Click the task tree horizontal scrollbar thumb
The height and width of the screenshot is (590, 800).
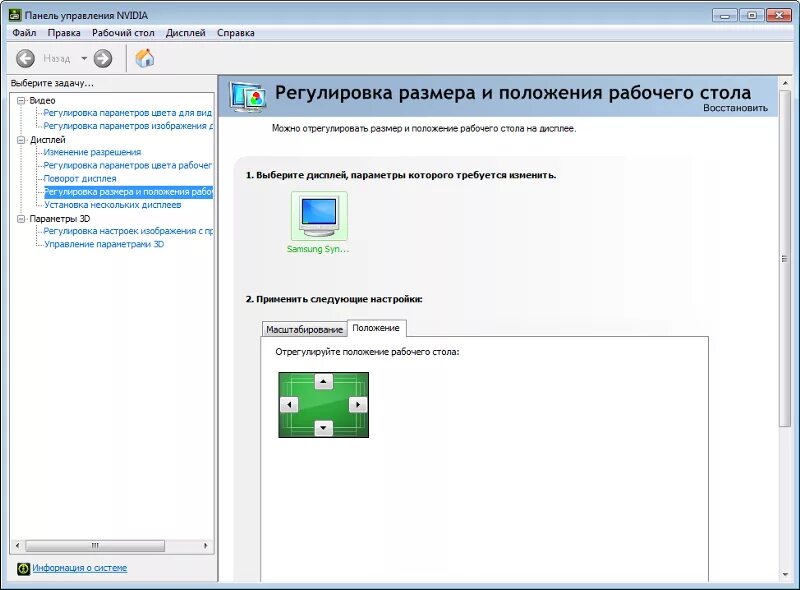[x=95, y=546]
